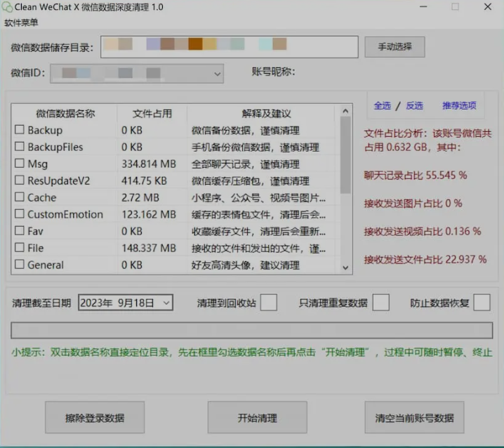Click the 开始清理 button
This screenshot has width=504, height=448.
(x=257, y=417)
